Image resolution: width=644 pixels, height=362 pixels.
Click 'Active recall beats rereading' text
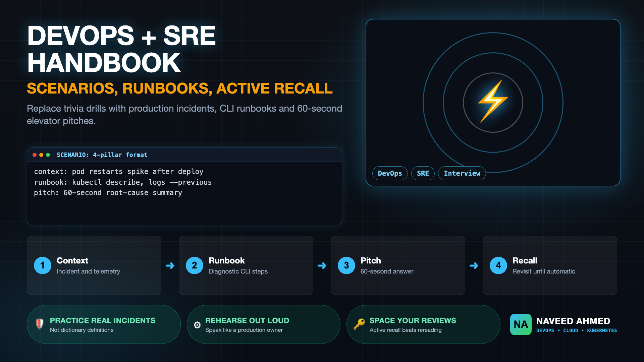click(406, 330)
